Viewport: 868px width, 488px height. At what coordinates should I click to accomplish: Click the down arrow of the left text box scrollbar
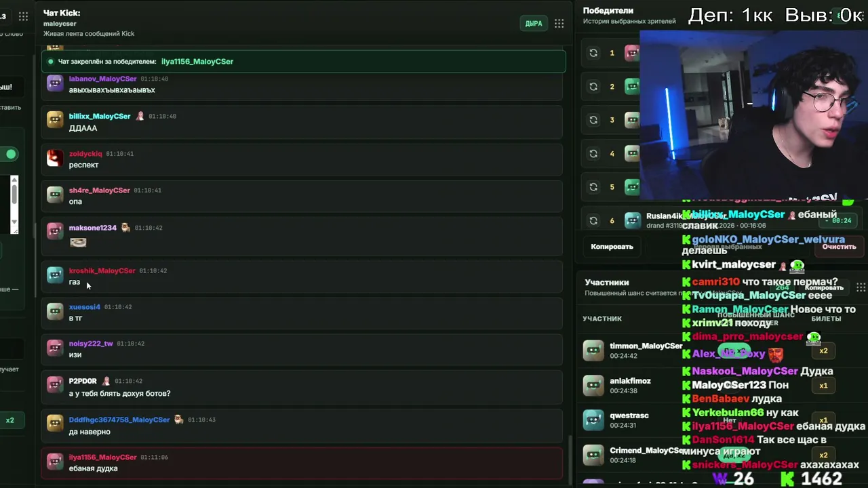[x=14, y=222]
